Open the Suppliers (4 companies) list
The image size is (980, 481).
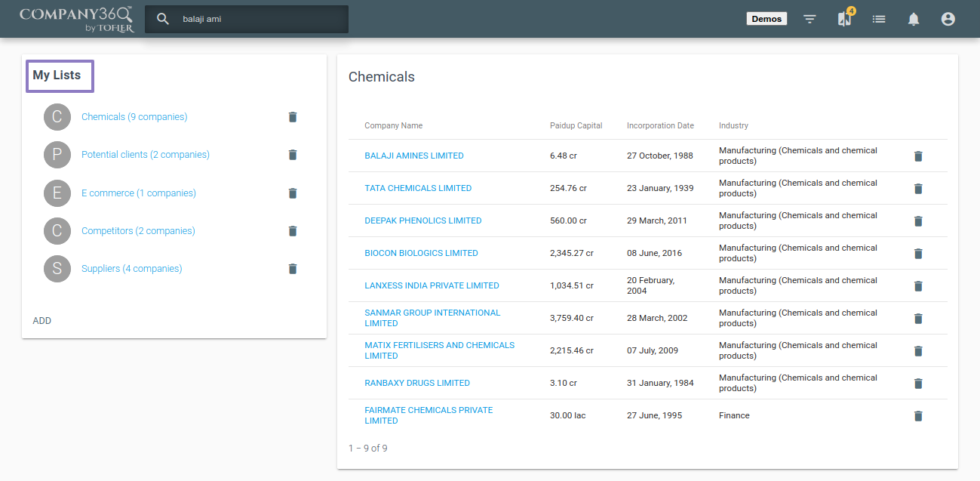[132, 269]
